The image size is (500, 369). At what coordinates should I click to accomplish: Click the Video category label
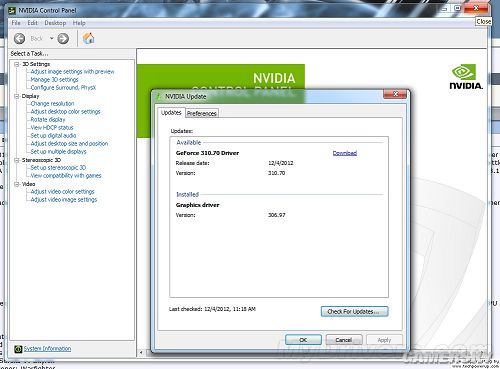[x=28, y=184]
